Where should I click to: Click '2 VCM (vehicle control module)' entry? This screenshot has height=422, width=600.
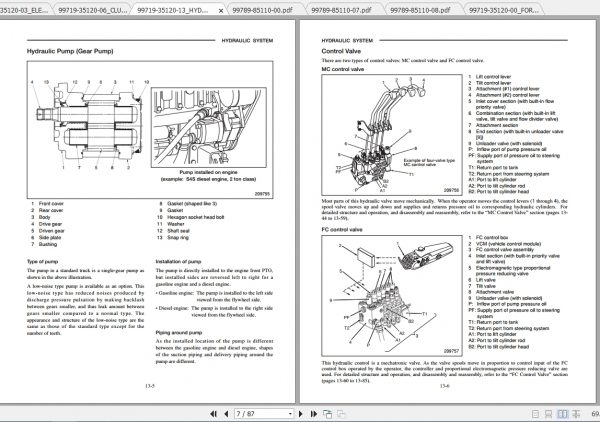click(505, 244)
